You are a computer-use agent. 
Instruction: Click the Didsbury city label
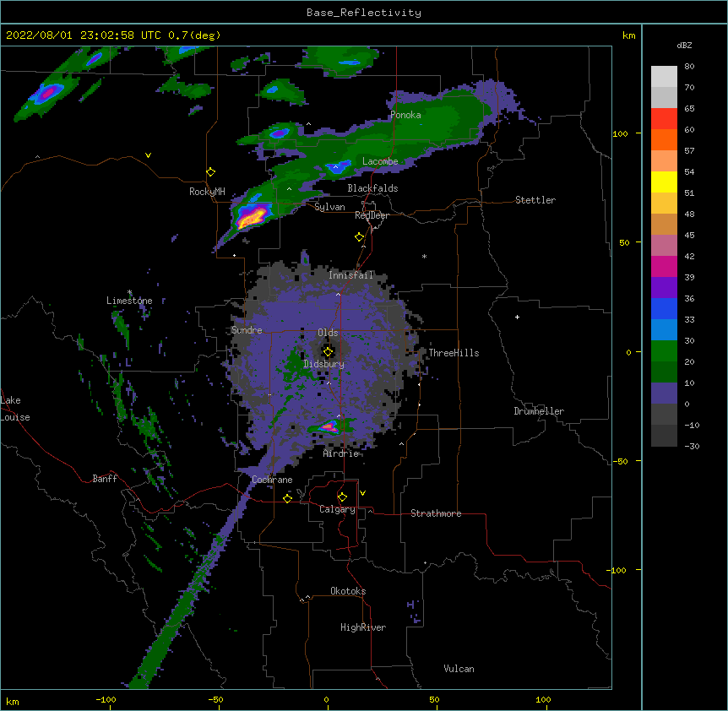coord(324,364)
